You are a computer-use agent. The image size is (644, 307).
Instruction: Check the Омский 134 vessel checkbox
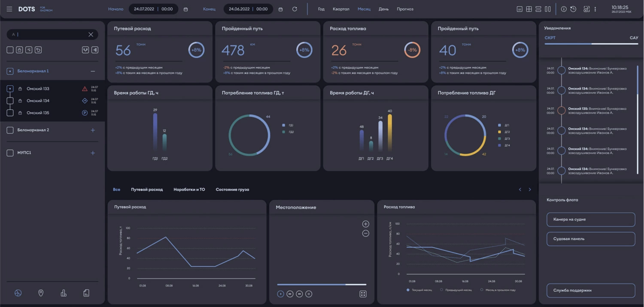pyautogui.click(x=10, y=101)
